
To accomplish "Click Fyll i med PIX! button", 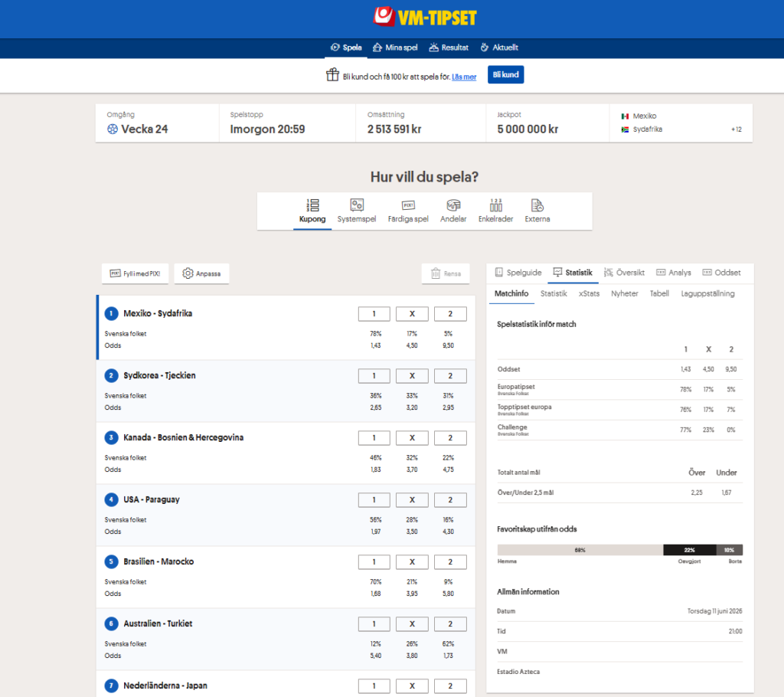I will tap(135, 273).
